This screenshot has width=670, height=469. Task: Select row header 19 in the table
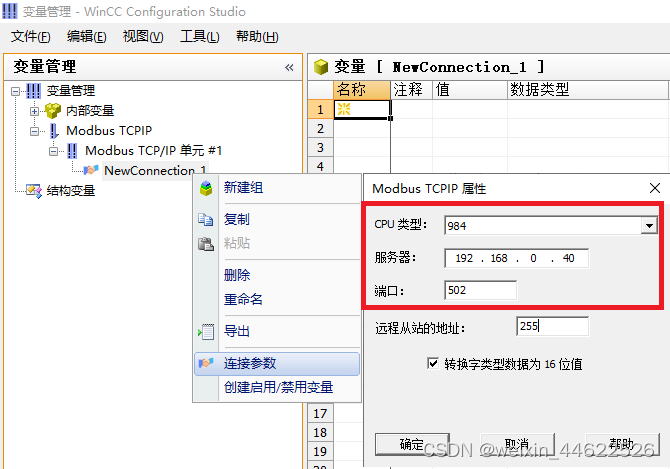320,451
